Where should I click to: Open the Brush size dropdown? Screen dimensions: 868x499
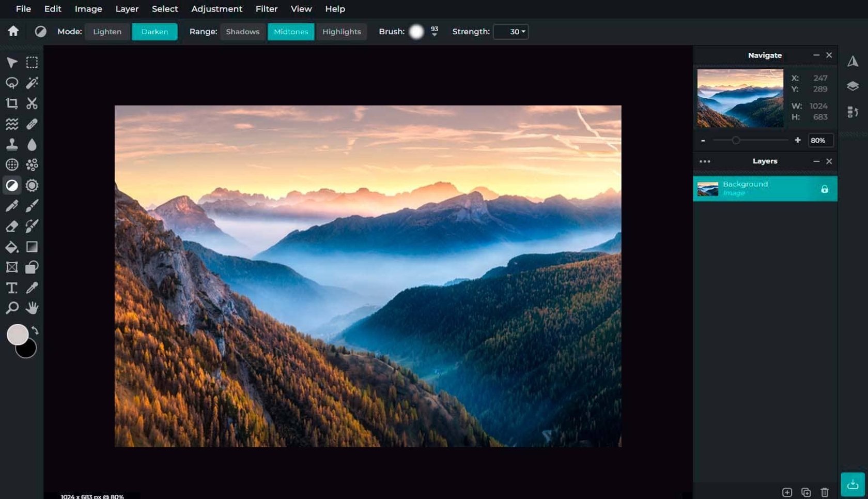click(x=435, y=32)
